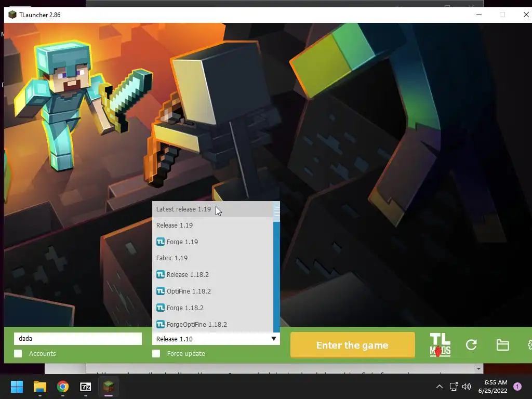The image size is (532, 399).
Task: Click the Release 1.10 combo box
Action: click(216, 339)
